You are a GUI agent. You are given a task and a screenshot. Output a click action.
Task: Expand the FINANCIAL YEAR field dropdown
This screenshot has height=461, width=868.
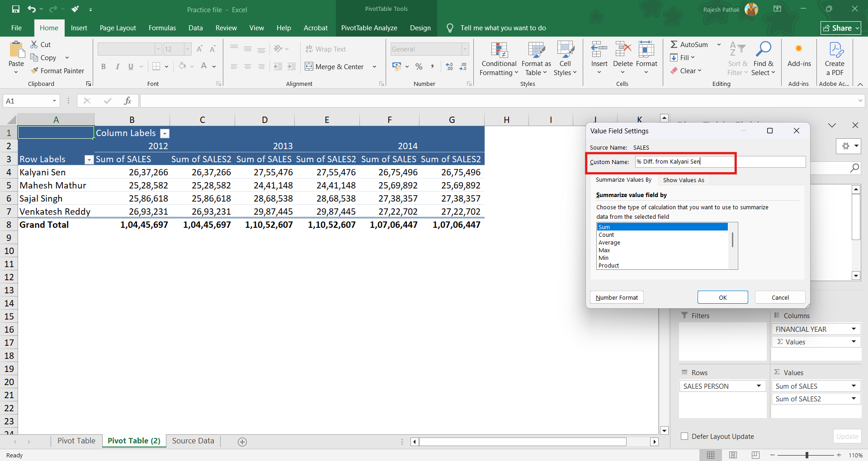point(854,329)
